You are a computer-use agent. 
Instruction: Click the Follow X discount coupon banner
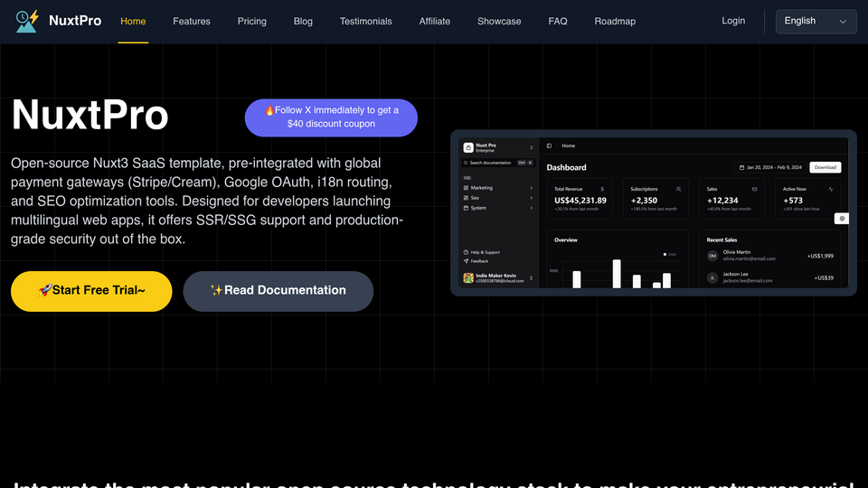[x=331, y=117]
